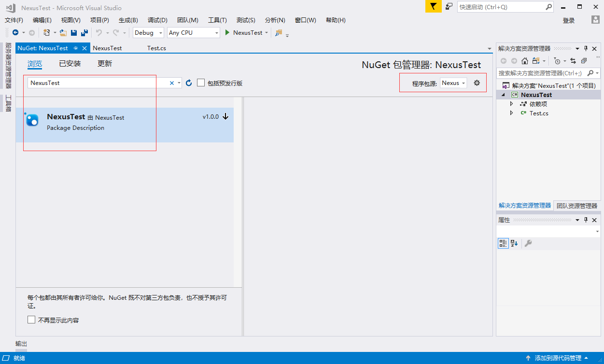
Task: Switch to the 已安装 tab
Action: coord(70,64)
